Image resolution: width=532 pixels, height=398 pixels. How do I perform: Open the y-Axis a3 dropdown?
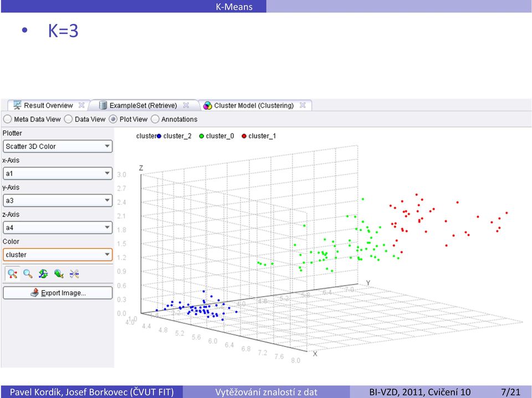click(58, 201)
